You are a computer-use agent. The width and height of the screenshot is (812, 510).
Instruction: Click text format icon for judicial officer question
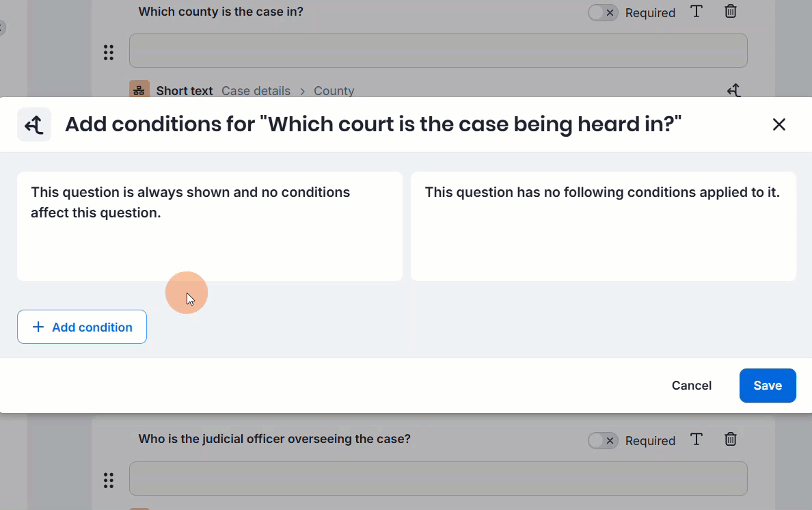(x=696, y=440)
